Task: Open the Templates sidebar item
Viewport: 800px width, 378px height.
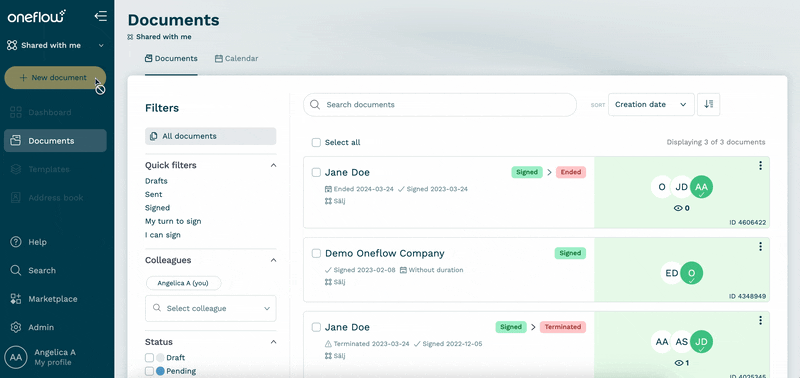Action: 55,169
